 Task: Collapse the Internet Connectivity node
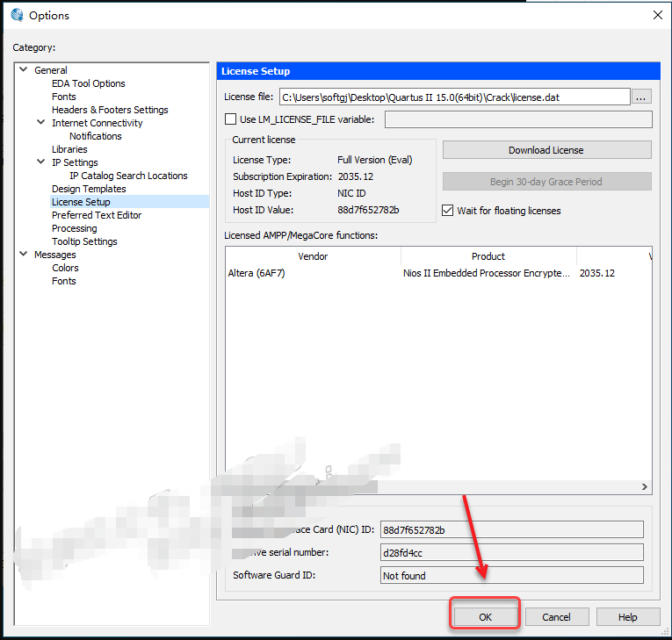coord(41,122)
